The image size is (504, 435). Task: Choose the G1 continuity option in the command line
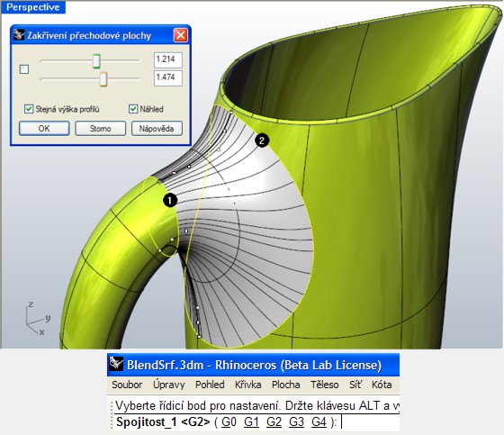pyautogui.click(x=251, y=421)
